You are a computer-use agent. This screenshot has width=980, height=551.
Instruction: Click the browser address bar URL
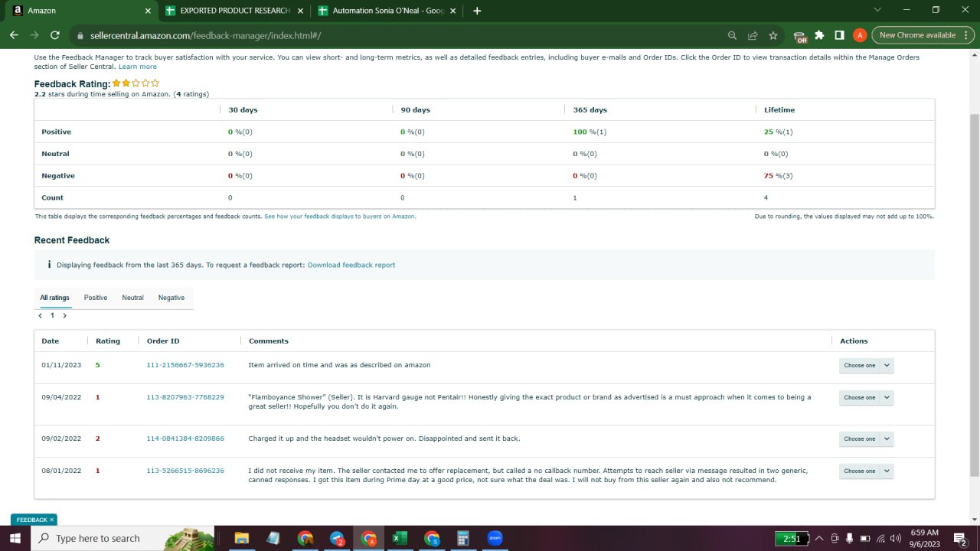pos(205,35)
